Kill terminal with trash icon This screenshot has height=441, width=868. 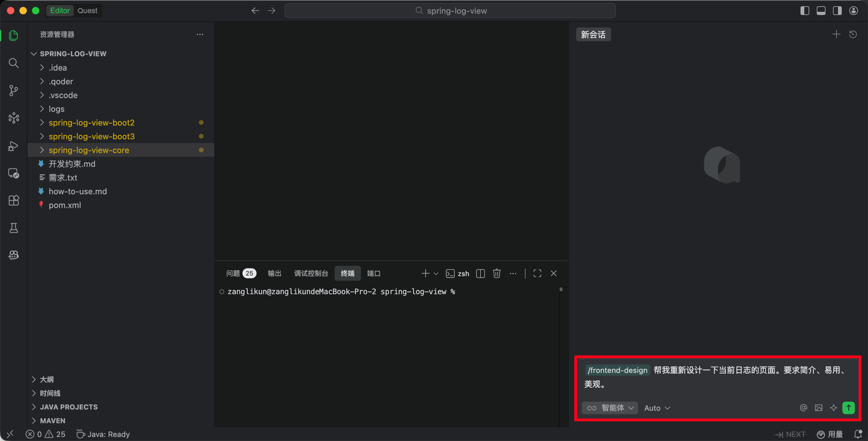[x=496, y=273]
